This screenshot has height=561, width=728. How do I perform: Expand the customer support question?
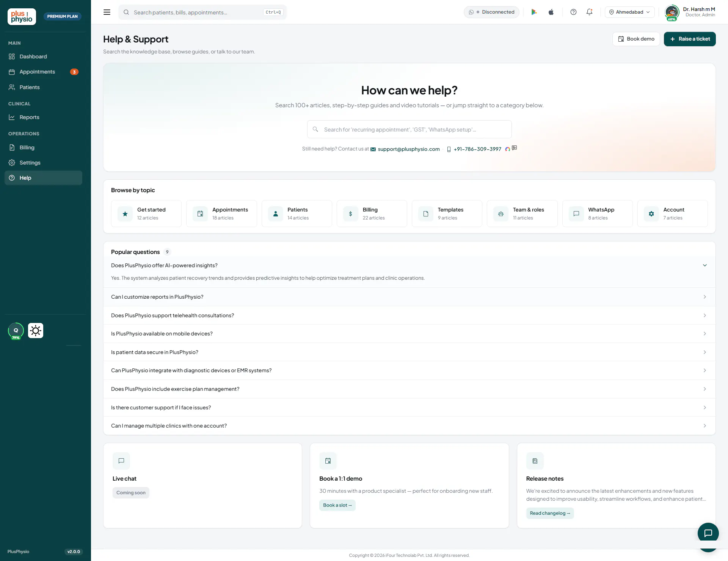tap(409, 407)
